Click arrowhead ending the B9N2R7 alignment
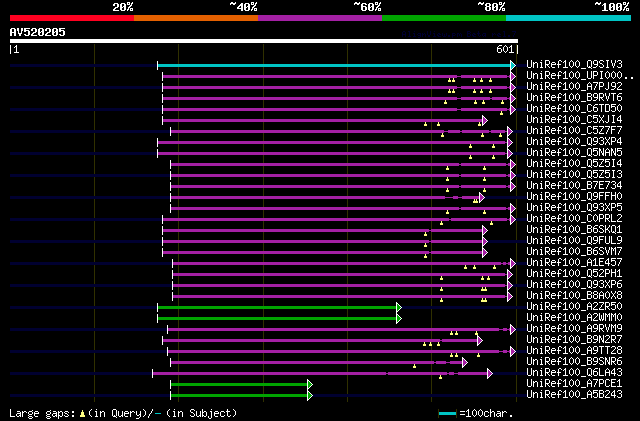Viewport: 640px width, 421px height. pos(480,341)
